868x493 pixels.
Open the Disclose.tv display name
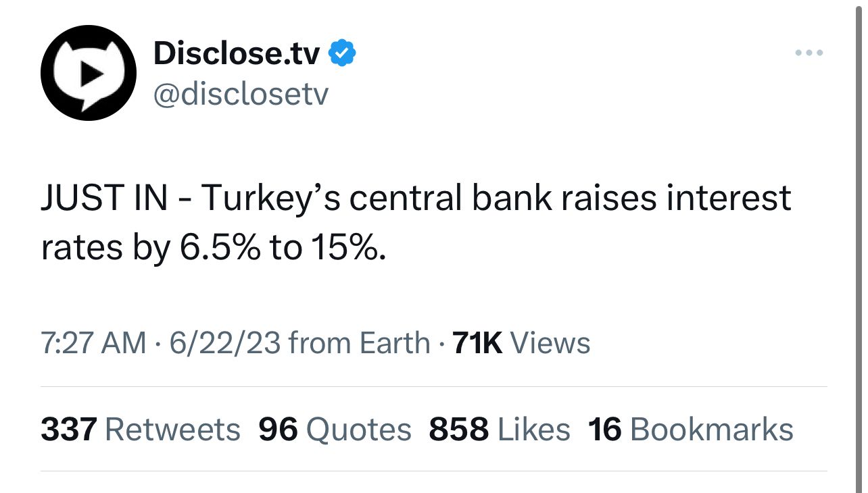pyautogui.click(x=237, y=53)
